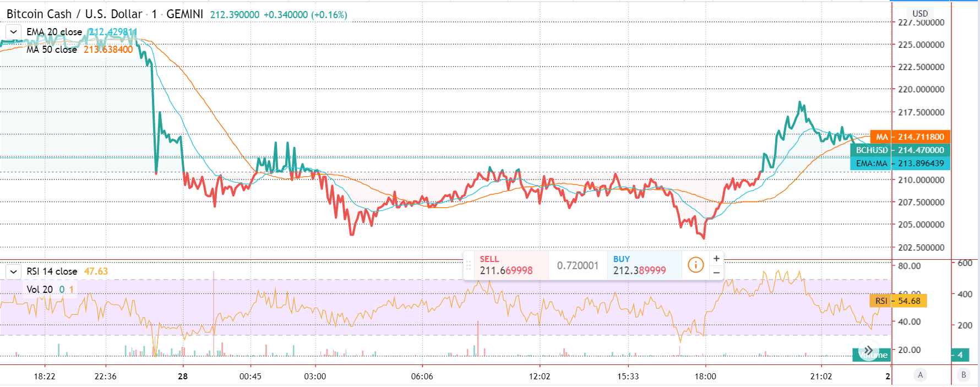The width and height of the screenshot is (980, 387).
Task: Select the MA 50 close indicator label
Action: (52, 50)
